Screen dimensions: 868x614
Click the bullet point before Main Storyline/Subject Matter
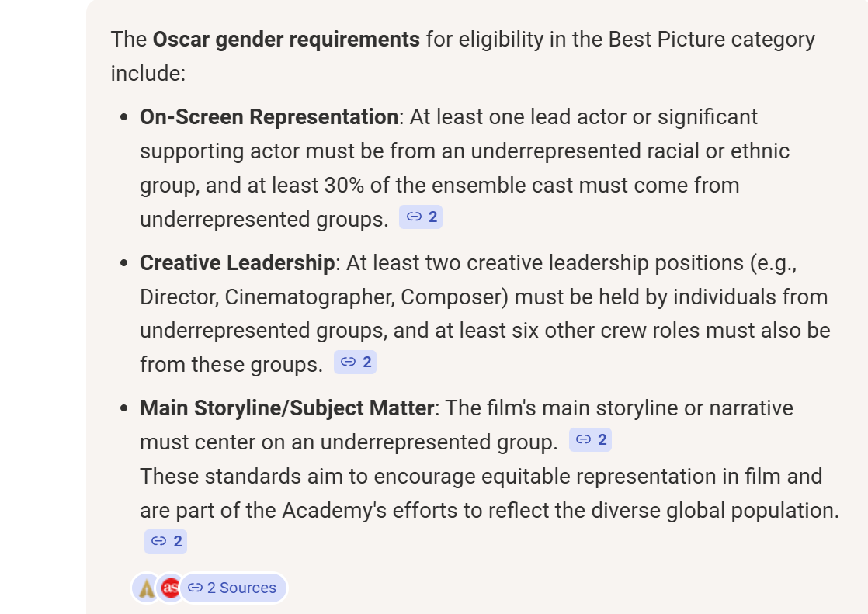[124, 409]
